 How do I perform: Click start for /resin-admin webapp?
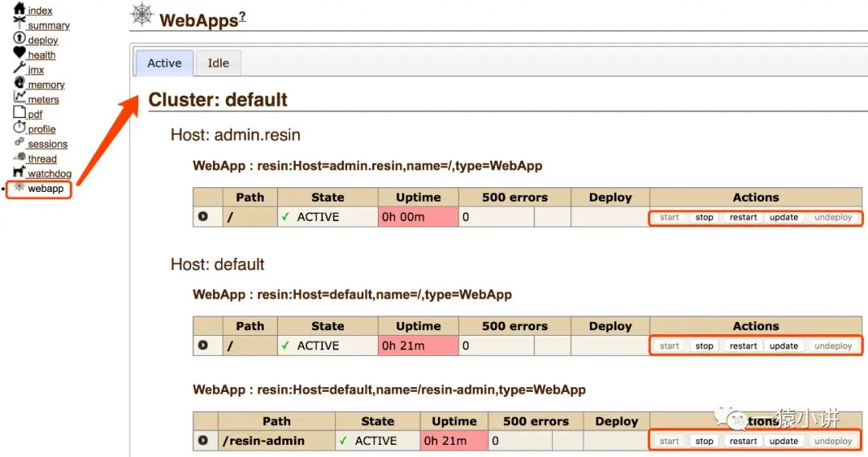pyautogui.click(x=669, y=441)
